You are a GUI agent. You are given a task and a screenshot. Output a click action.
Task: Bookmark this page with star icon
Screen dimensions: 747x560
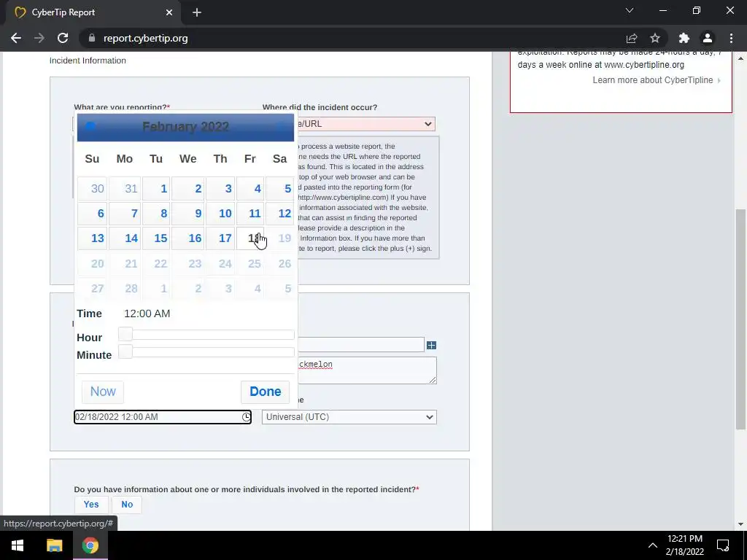coord(655,38)
